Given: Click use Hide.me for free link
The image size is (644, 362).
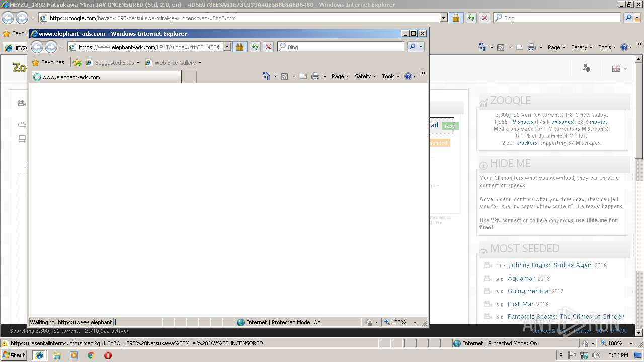Looking at the screenshot, I should click(549, 224).
